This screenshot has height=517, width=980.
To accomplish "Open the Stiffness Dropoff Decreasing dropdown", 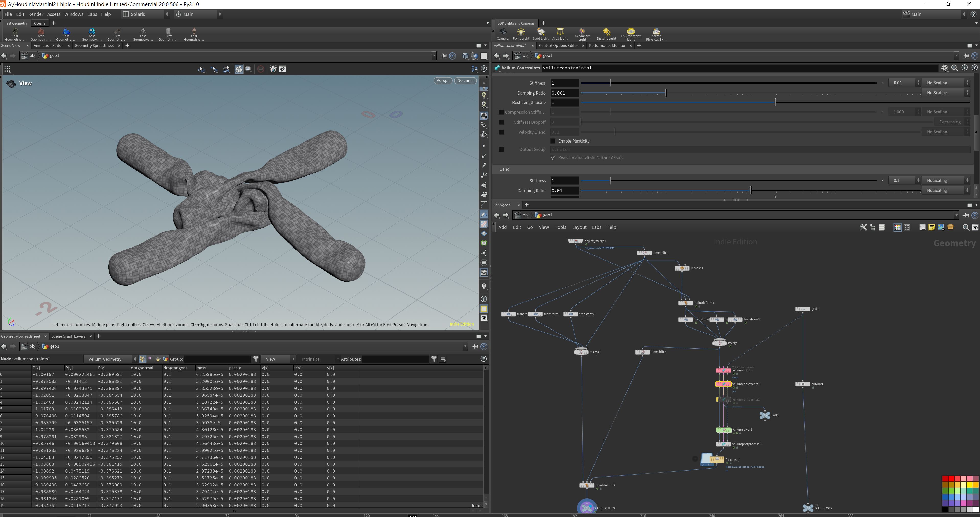I will [x=952, y=122].
